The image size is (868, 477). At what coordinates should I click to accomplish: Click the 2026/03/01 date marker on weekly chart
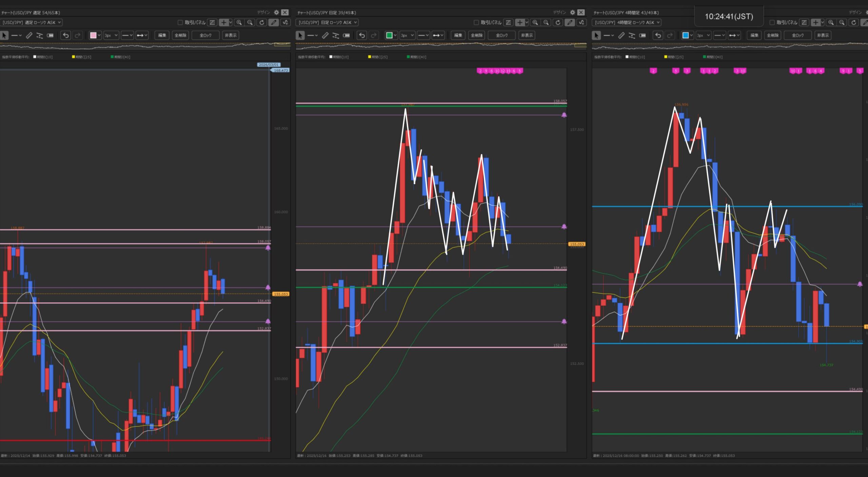click(269, 64)
